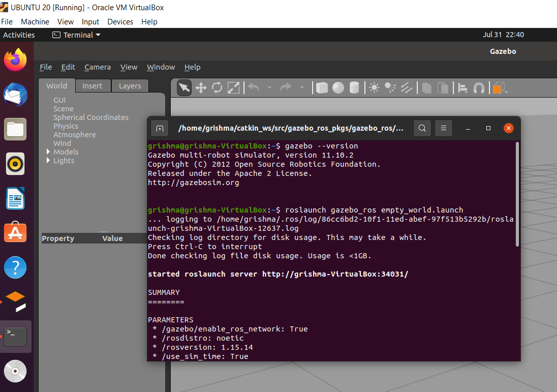The width and height of the screenshot is (557, 392).
Task: Insert a sphere shape
Action: [x=338, y=88]
